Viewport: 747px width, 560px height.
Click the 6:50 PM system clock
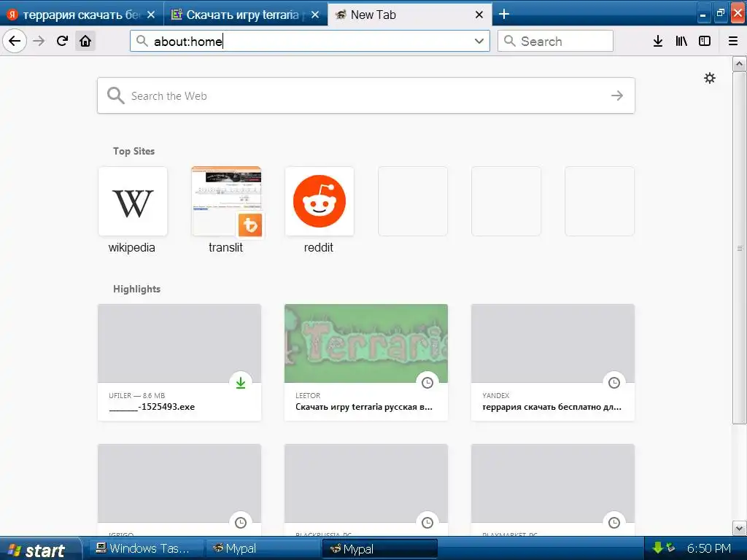pyautogui.click(x=709, y=548)
